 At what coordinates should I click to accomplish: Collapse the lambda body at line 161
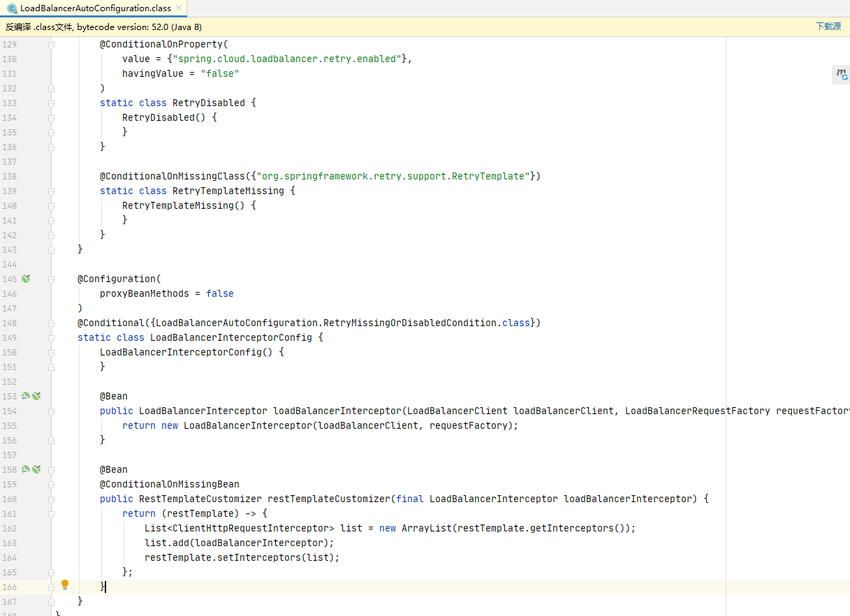point(51,513)
